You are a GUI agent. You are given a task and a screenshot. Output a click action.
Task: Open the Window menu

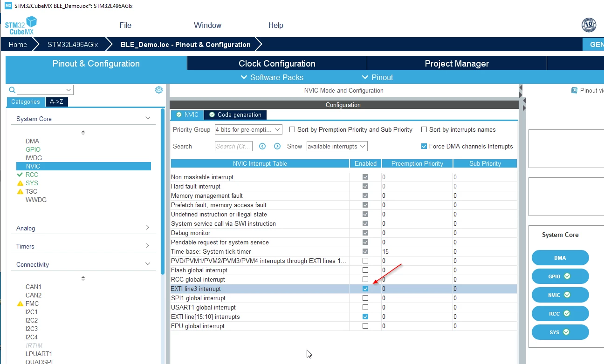(208, 25)
